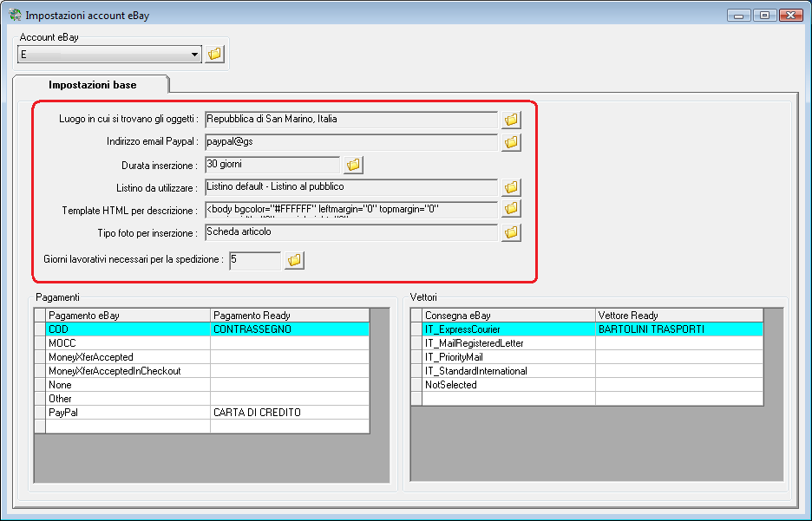Click the Indirizzo email Paypal field
This screenshot has width=812, height=521.
pos(351,142)
